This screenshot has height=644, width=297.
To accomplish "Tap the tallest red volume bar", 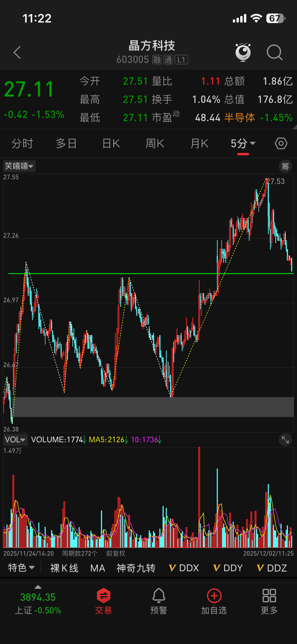I will click(199, 497).
